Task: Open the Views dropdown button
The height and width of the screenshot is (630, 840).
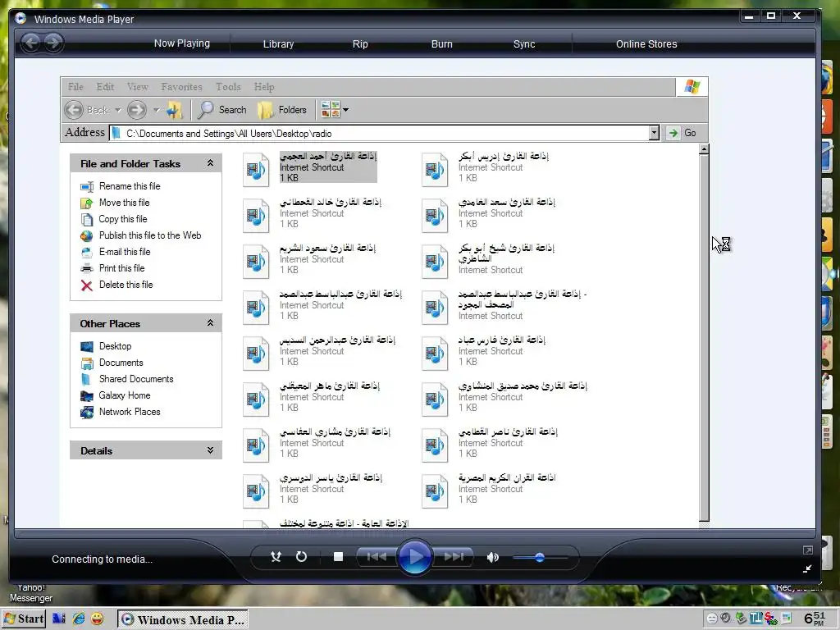Action: point(335,110)
